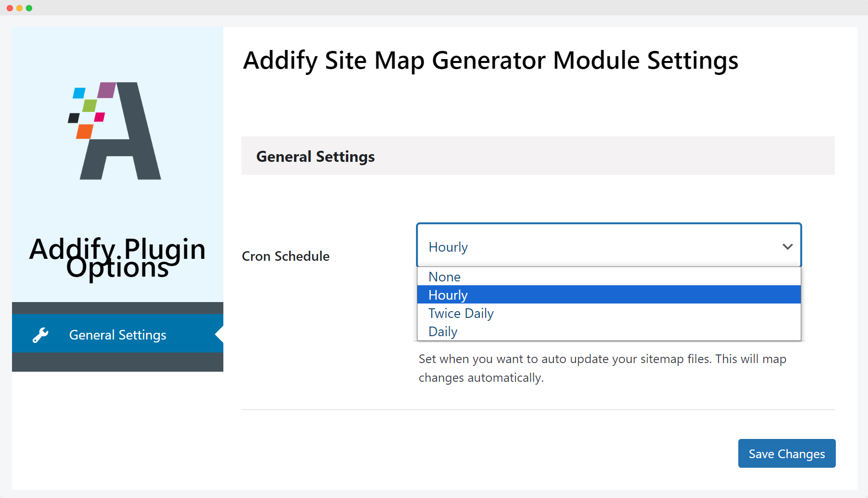
Task: Click the dropdown chevron arrow icon
Action: pos(787,247)
